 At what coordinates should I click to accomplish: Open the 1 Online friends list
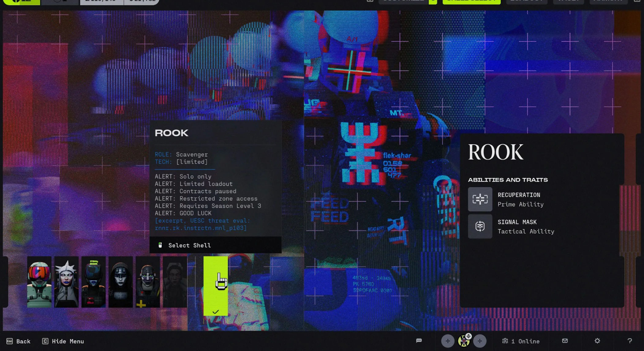tap(521, 341)
